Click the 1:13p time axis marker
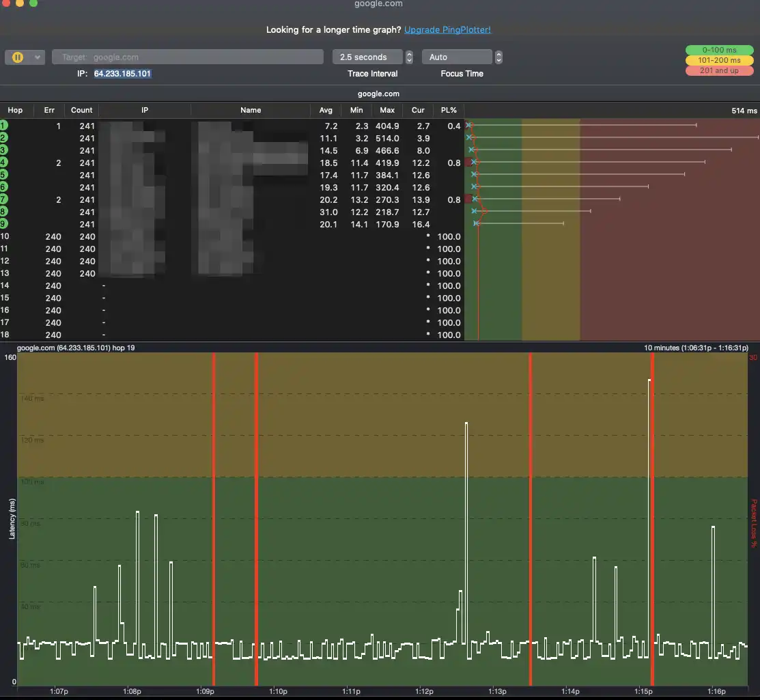 pos(497,691)
